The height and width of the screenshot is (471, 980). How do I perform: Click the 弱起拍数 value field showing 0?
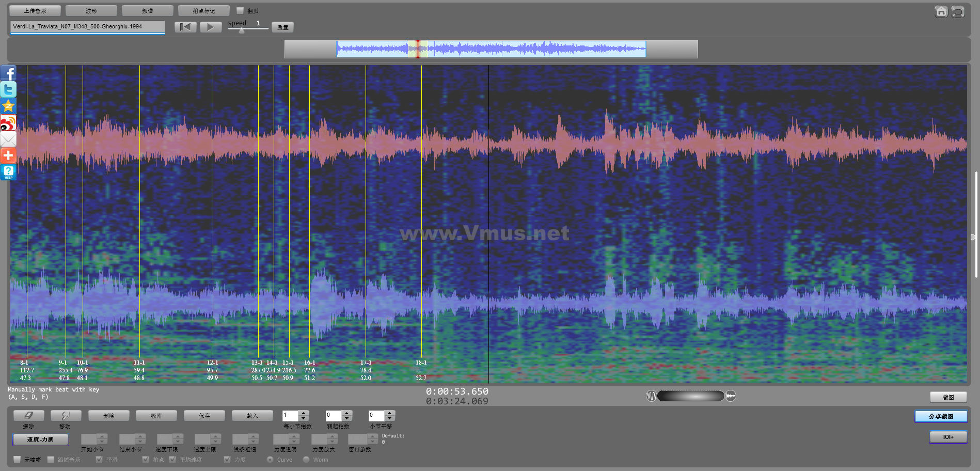[x=334, y=415]
